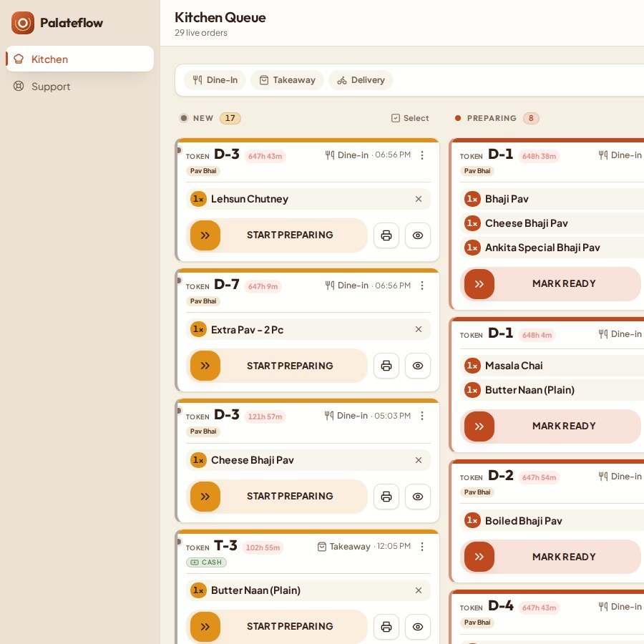
Task: Click the 648h 4m timer on D-1
Action: pos(537,335)
